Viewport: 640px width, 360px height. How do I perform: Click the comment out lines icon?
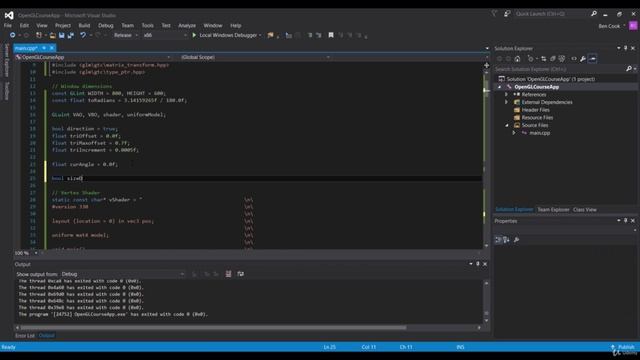pyautogui.click(x=310, y=36)
